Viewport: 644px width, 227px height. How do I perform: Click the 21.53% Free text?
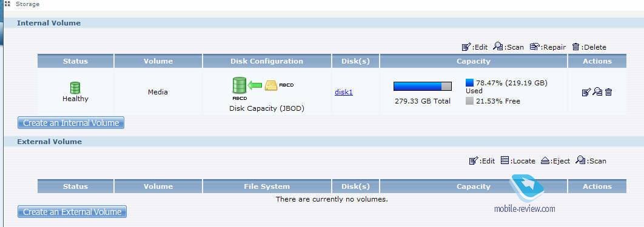498,101
